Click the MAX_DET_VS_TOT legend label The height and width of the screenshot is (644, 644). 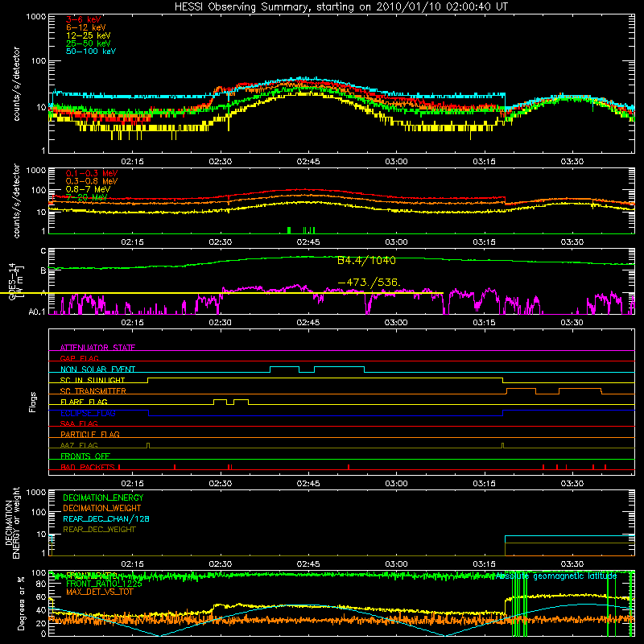[x=100, y=592]
